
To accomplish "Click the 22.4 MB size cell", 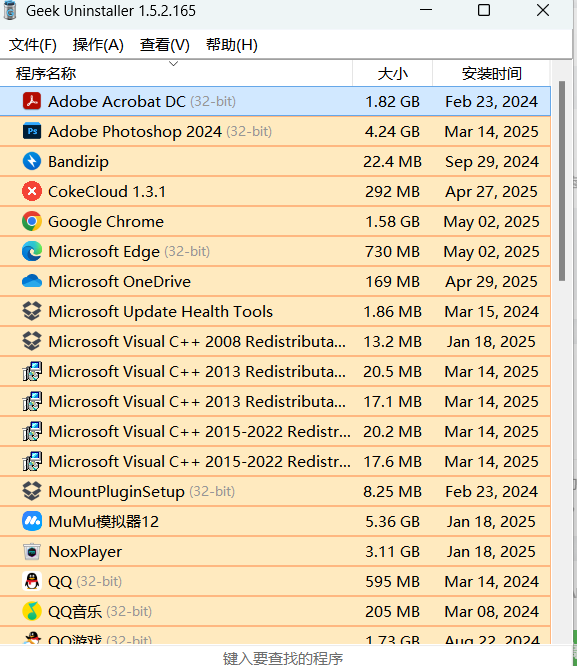I will click(x=393, y=161).
